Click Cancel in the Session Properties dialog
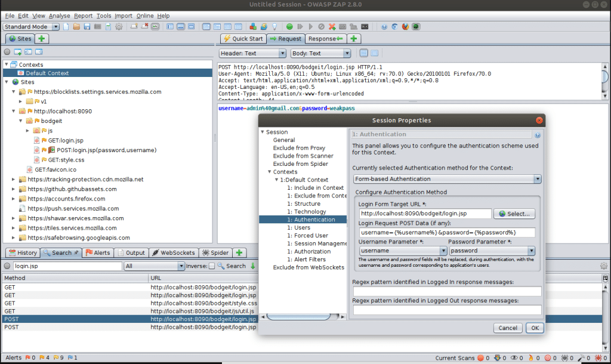Viewport: 611px width, 364px height. 508,328
